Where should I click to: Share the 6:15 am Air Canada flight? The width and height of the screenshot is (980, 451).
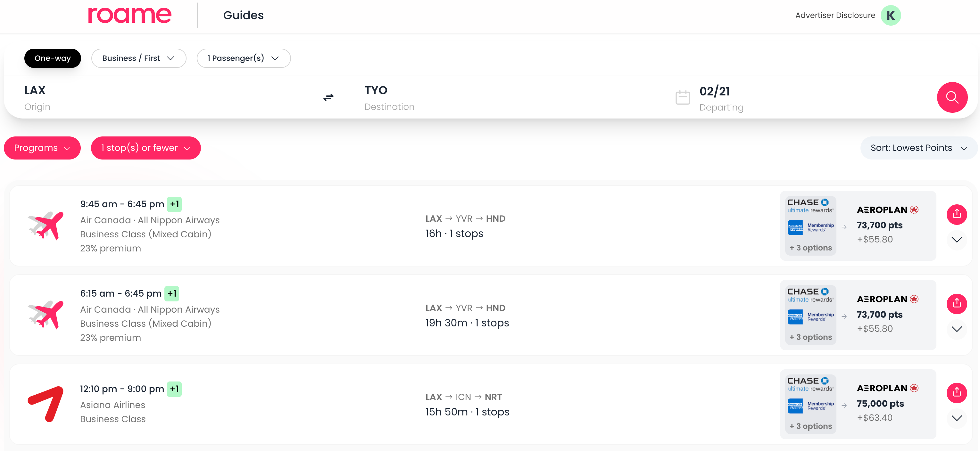point(956,303)
